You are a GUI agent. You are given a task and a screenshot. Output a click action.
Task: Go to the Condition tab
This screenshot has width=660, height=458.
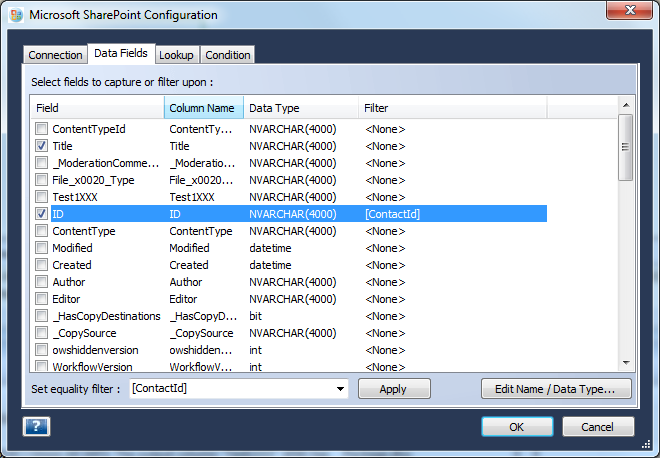(x=228, y=55)
